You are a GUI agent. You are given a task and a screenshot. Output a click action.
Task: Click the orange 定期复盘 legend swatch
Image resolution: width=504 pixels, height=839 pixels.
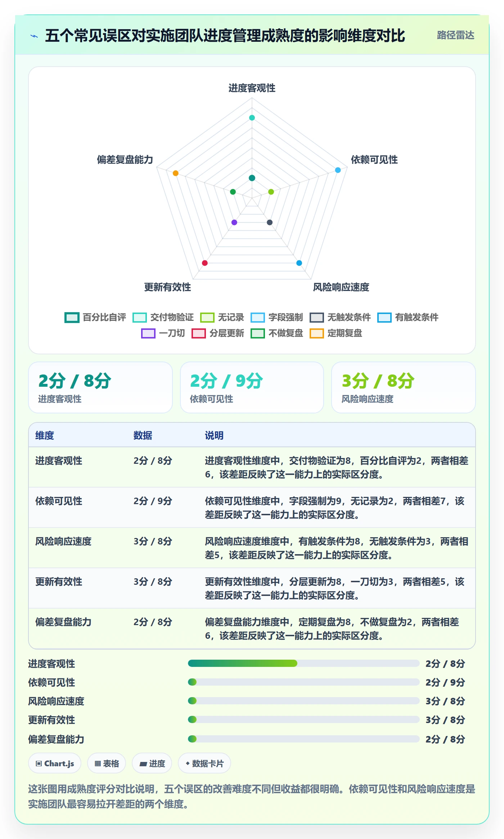(316, 333)
